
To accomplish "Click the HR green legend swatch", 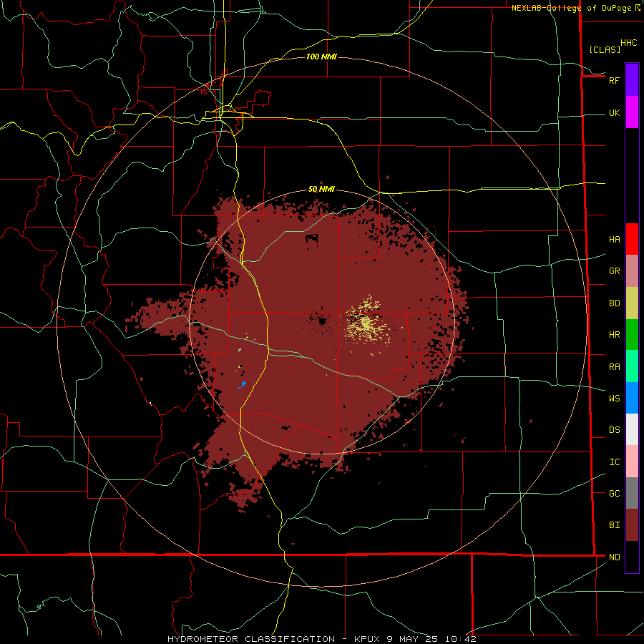I will click(x=632, y=335).
